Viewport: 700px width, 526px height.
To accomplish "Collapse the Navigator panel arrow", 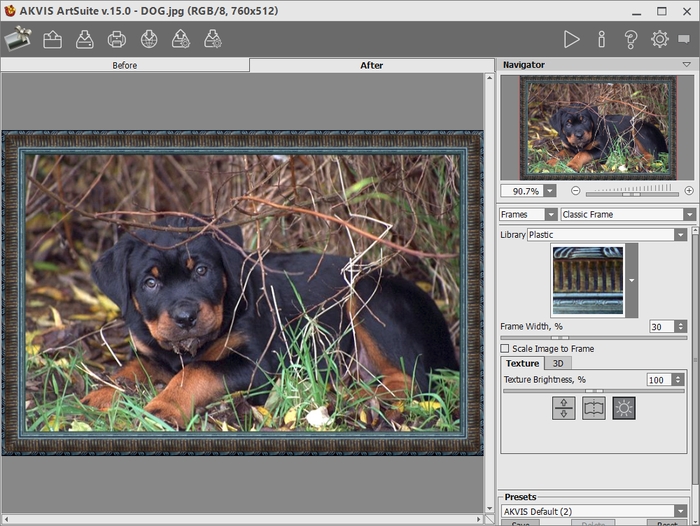I will click(687, 65).
